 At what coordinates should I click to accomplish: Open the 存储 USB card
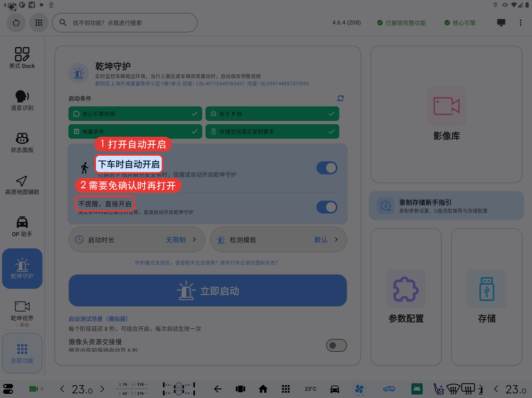pyautogui.click(x=487, y=297)
